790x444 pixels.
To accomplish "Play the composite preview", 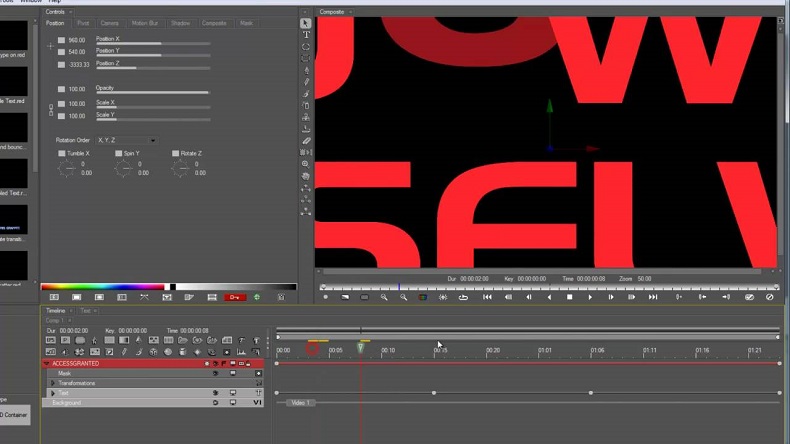I will coord(590,297).
